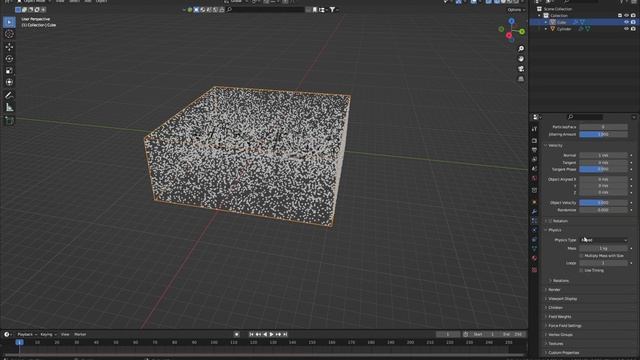640x360 pixels.
Task: Open the Physics Type dropdown
Action: click(x=604, y=240)
